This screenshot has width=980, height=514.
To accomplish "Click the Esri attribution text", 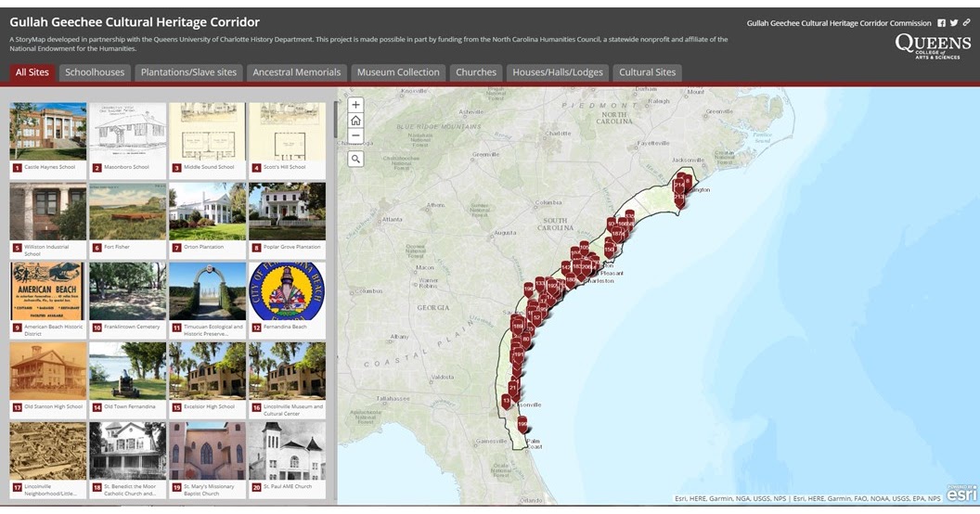I will point(807,498).
